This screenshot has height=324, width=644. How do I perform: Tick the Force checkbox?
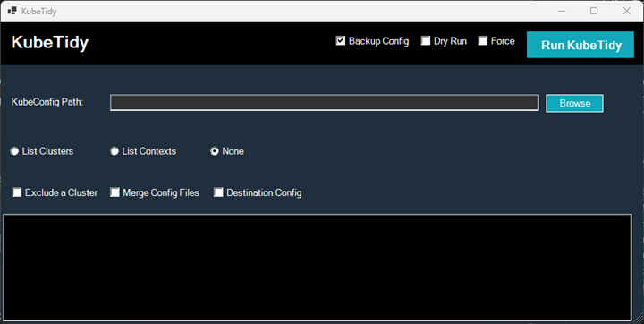tap(483, 40)
